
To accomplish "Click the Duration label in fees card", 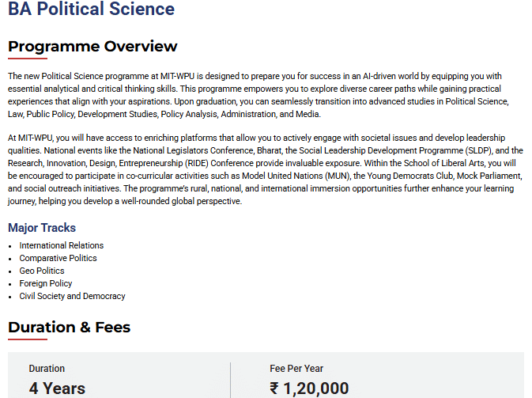I will pyautogui.click(x=47, y=369).
